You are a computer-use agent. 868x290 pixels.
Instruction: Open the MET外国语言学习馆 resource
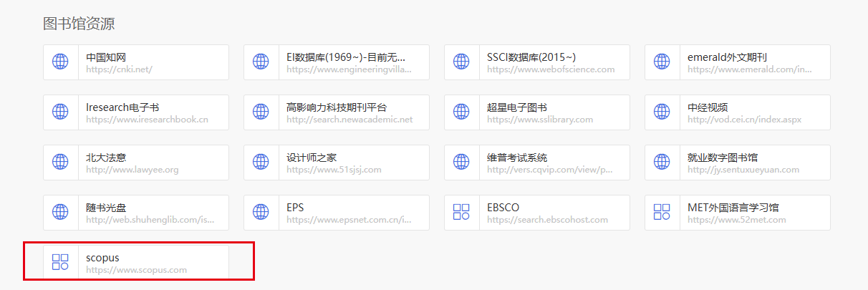[x=733, y=208]
